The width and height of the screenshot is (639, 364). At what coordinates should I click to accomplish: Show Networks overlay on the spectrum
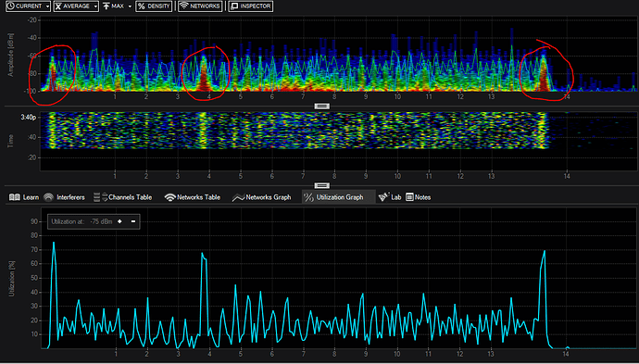click(x=200, y=6)
